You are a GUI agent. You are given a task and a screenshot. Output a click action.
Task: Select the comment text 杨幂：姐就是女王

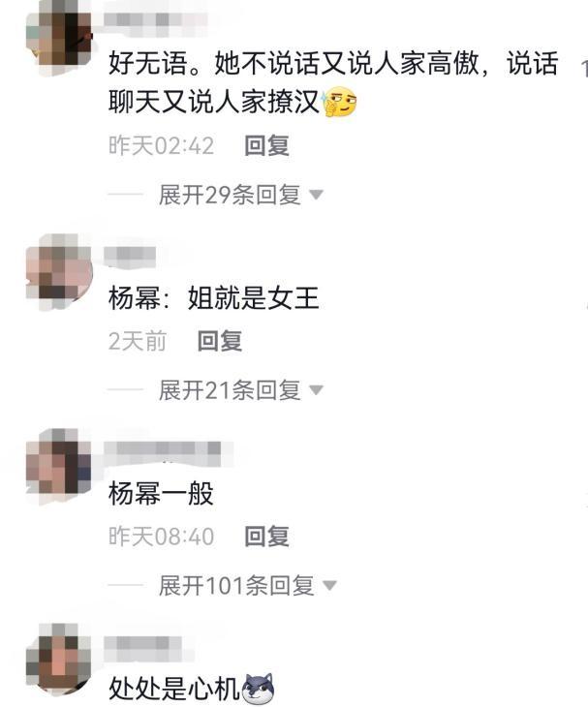click(214, 298)
